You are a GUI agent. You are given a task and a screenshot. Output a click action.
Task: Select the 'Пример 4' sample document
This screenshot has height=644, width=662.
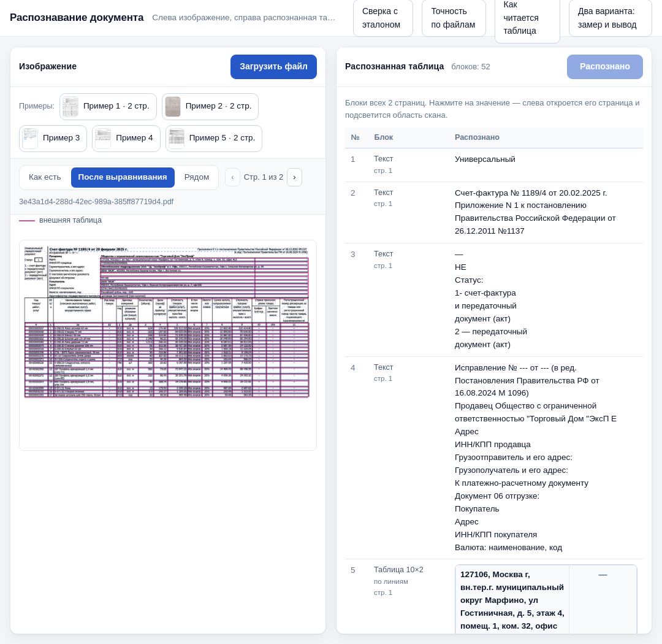click(x=126, y=138)
